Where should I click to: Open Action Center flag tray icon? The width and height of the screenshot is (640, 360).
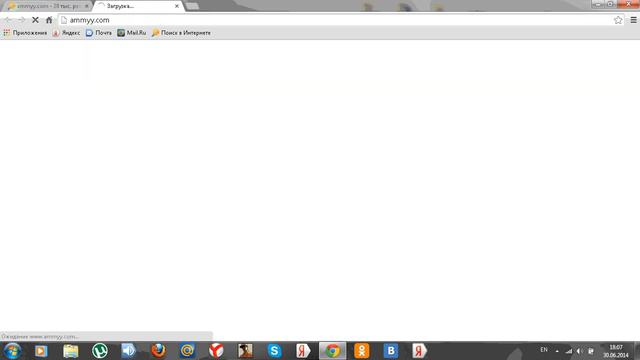pos(591,351)
